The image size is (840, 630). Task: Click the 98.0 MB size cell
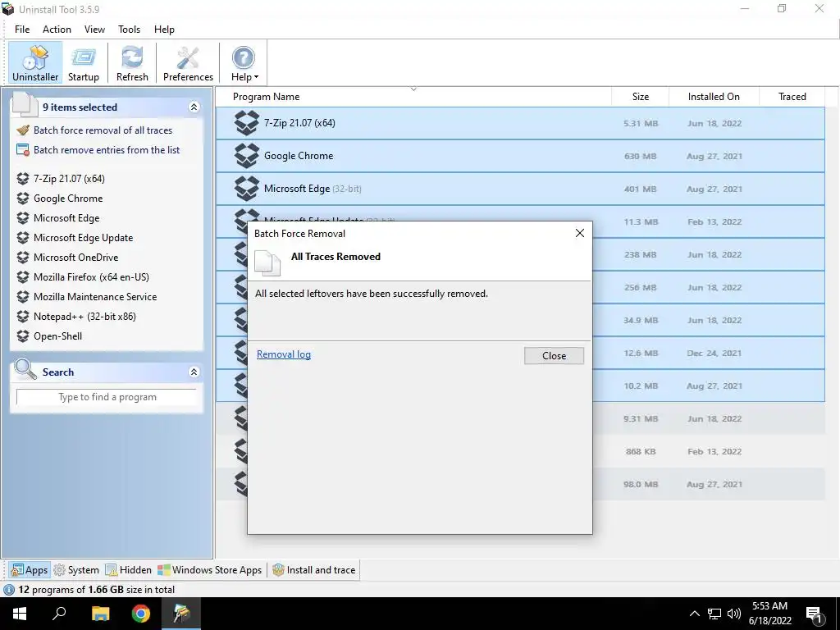(x=640, y=484)
